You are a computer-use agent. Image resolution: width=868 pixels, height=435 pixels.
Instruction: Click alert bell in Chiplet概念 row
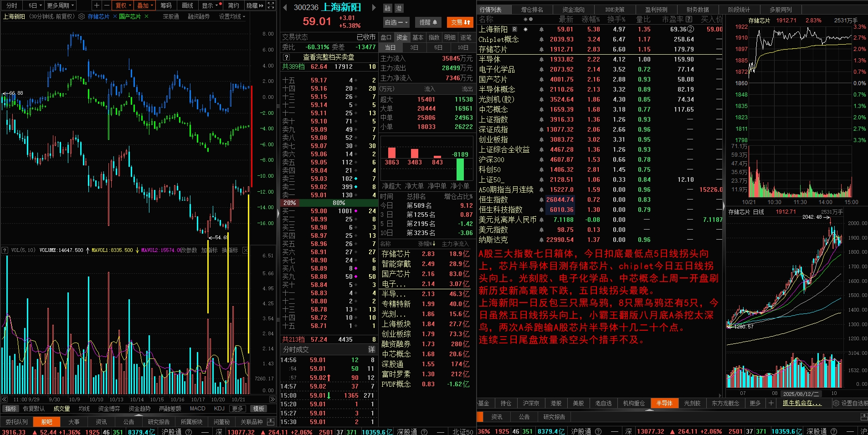pyautogui.click(x=541, y=39)
